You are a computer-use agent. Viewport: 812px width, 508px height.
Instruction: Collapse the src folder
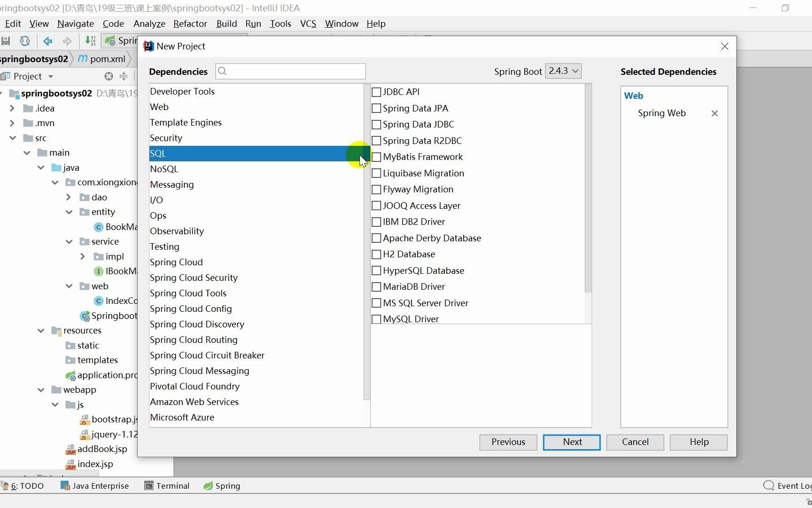(x=12, y=138)
